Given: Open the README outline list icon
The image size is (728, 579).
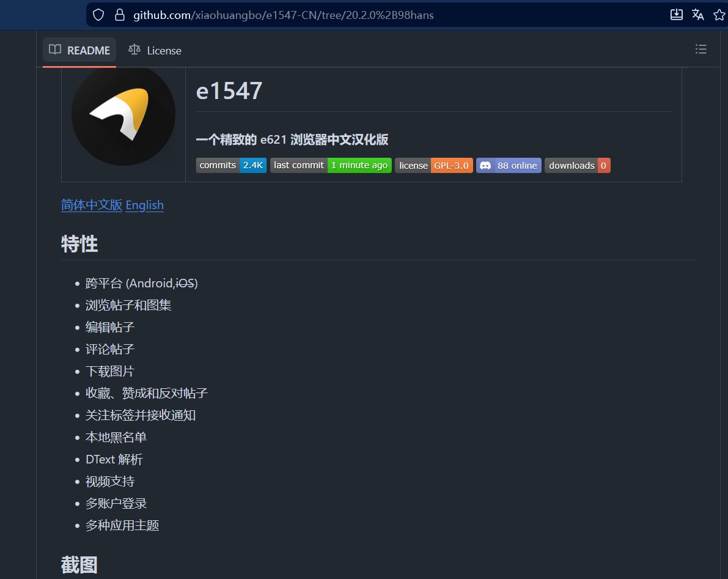Looking at the screenshot, I should click(701, 49).
